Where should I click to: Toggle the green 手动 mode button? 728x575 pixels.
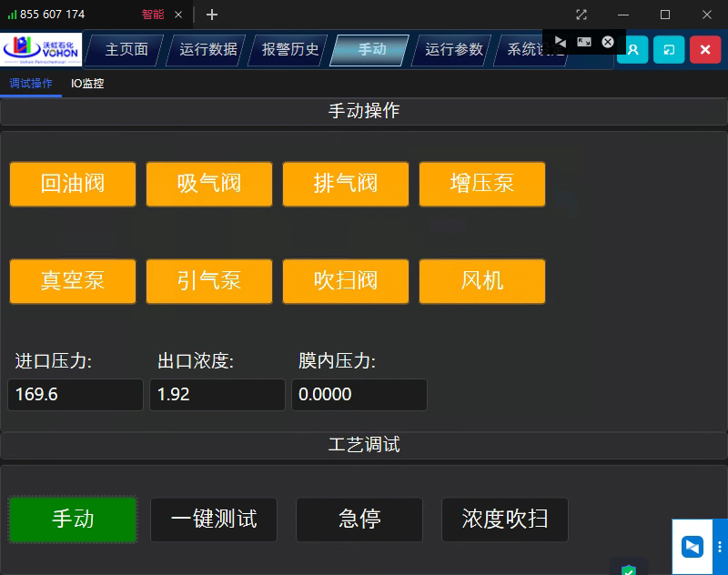(73, 520)
